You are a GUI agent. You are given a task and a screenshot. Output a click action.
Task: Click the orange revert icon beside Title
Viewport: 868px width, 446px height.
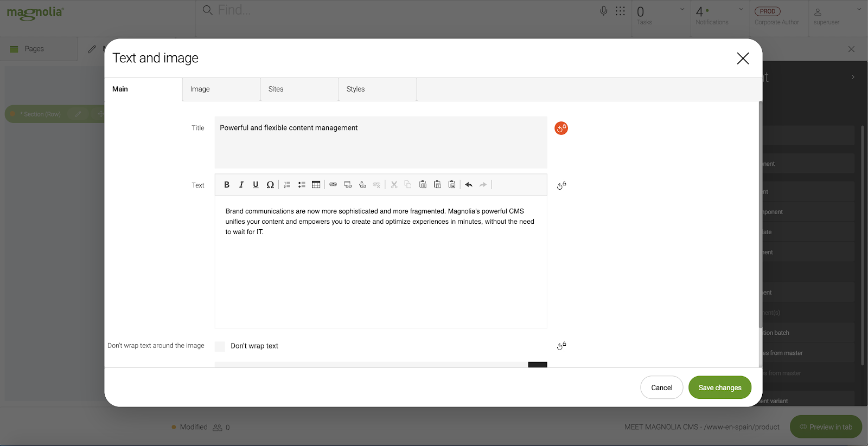[561, 128]
